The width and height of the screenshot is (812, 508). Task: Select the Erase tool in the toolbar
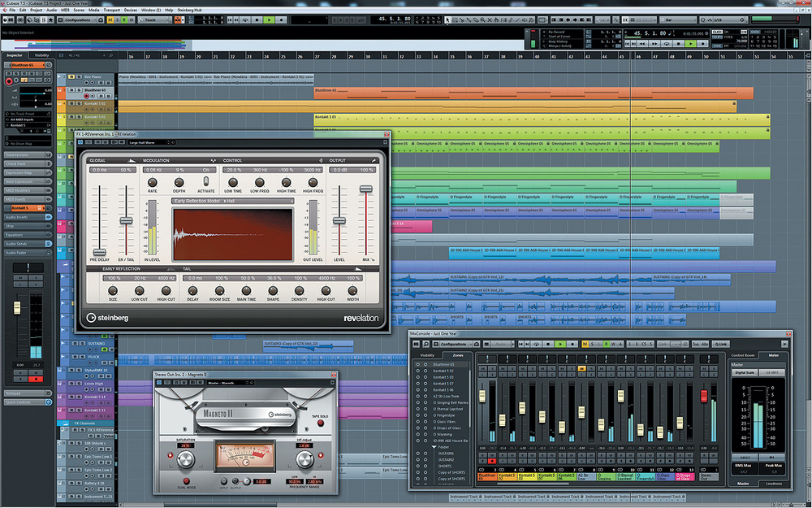coord(475,20)
